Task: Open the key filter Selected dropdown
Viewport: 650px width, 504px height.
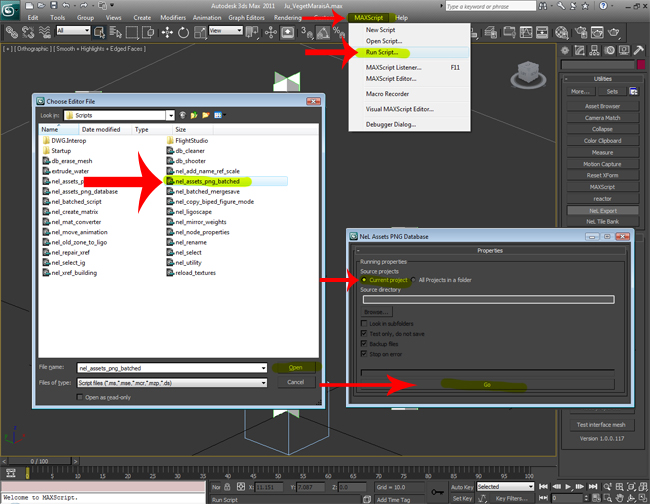Action: pos(505,487)
